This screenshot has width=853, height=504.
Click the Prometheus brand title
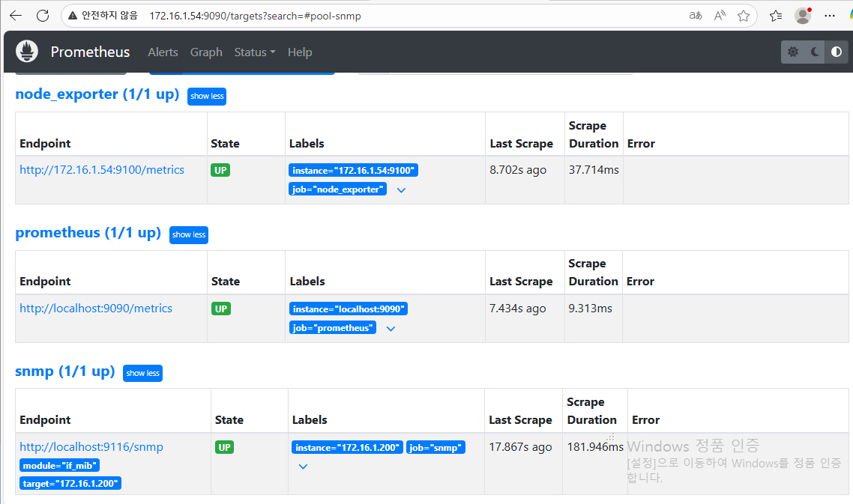pyautogui.click(x=90, y=52)
